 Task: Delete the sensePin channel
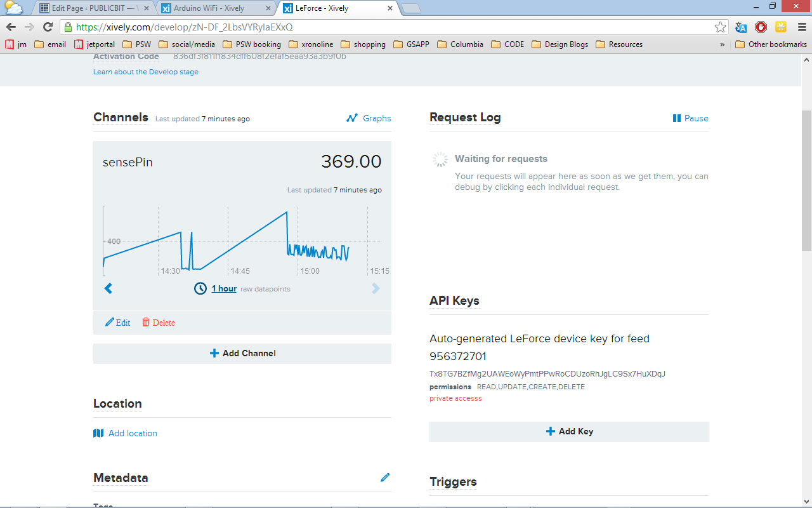coord(159,323)
